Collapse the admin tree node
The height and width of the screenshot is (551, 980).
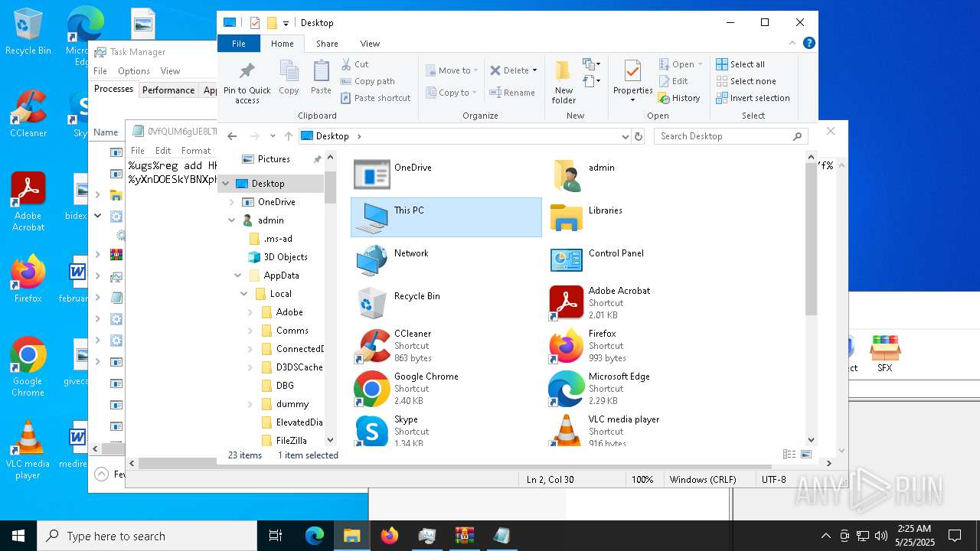[x=232, y=220]
